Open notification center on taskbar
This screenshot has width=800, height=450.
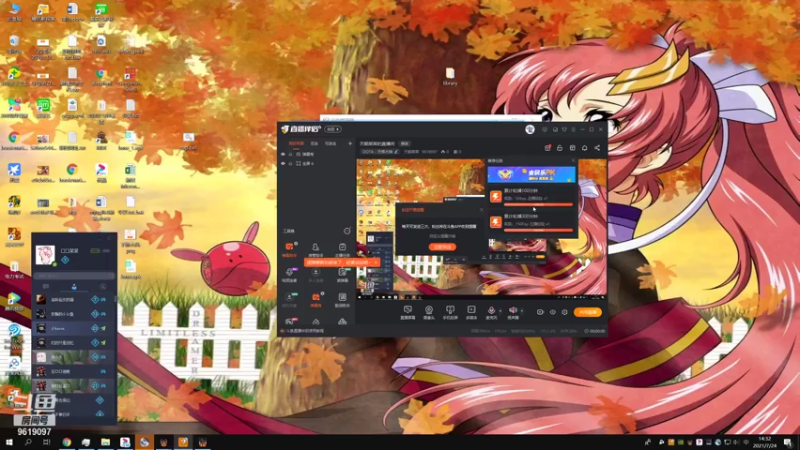(x=789, y=442)
